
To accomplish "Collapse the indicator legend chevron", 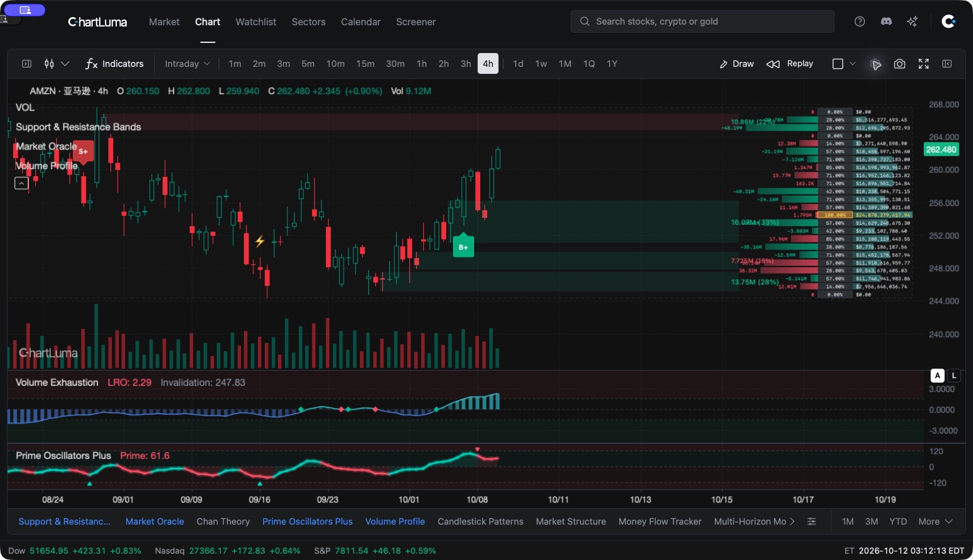I will [21, 183].
